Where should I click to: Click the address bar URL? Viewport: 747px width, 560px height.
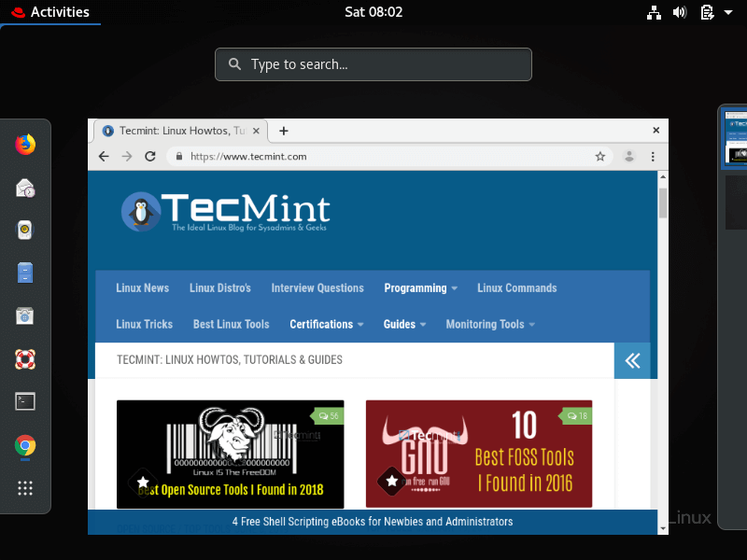click(248, 156)
